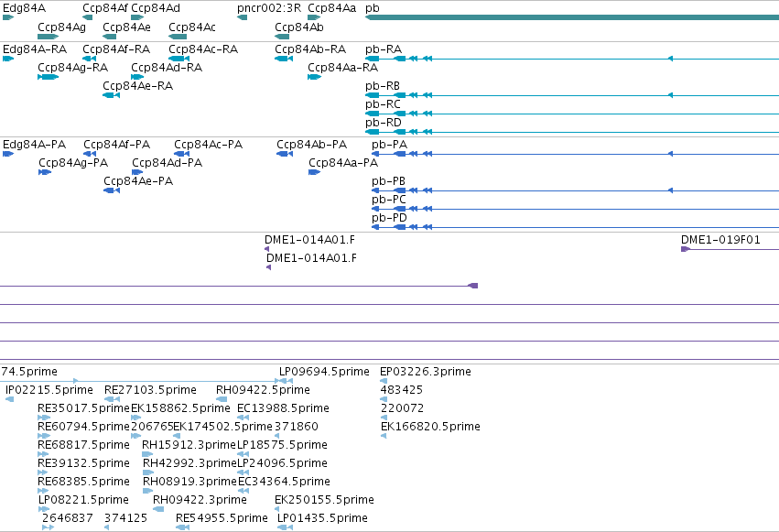Click protein Ccp84Ac-PA
779x532 pixels.
click(x=208, y=145)
